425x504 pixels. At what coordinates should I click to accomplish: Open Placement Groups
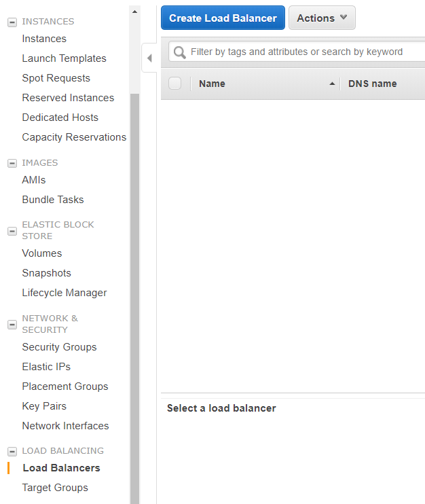65,386
